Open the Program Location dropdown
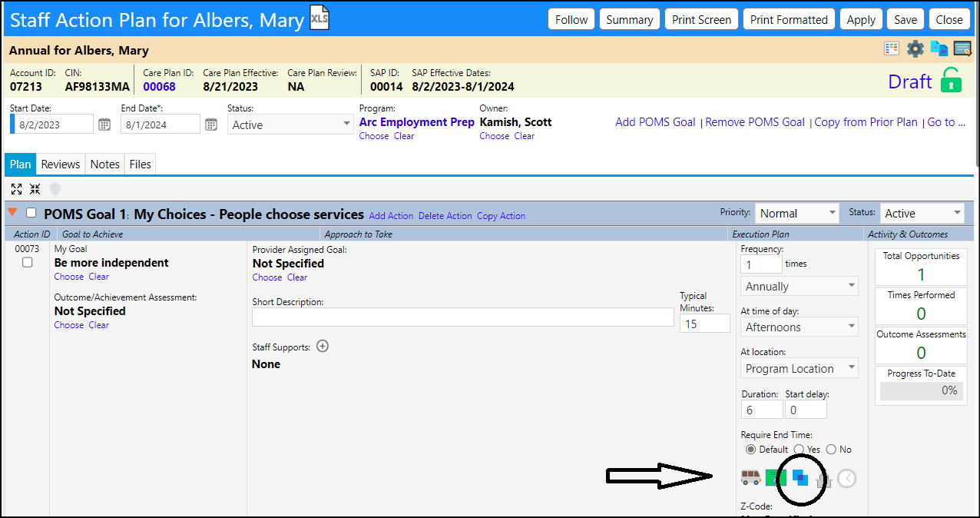This screenshot has width=980, height=518. [800, 368]
